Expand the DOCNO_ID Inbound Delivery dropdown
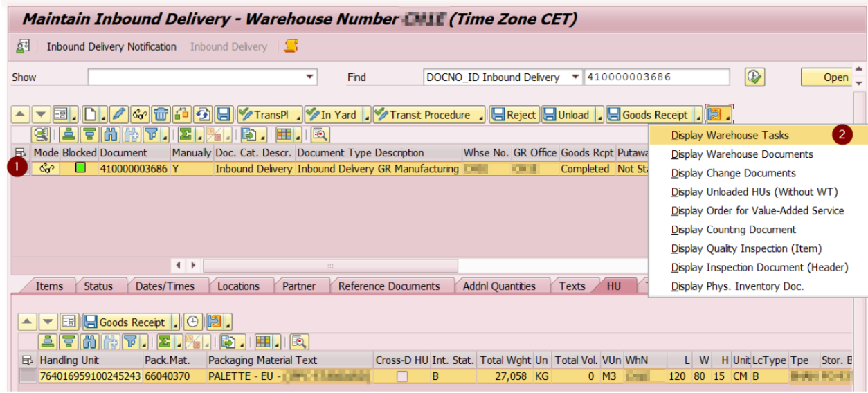This screenshot has height=393, width=868. click(x=575, y=77)
